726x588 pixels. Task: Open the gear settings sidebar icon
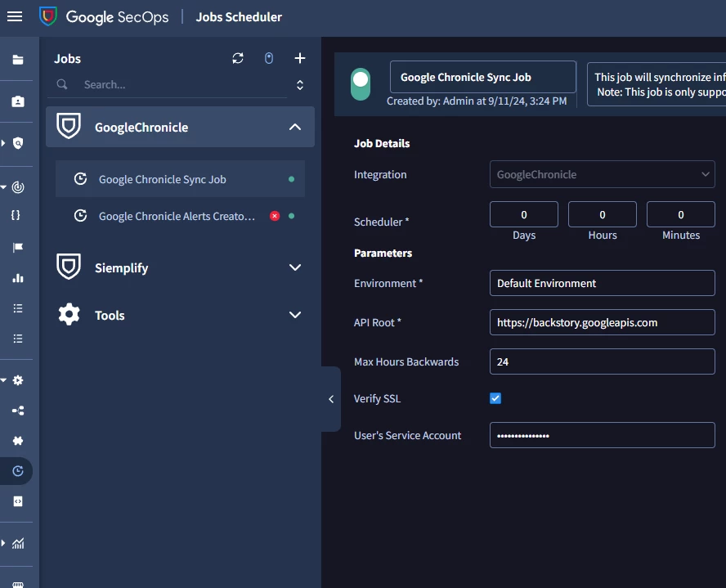[x=18, y=380]
